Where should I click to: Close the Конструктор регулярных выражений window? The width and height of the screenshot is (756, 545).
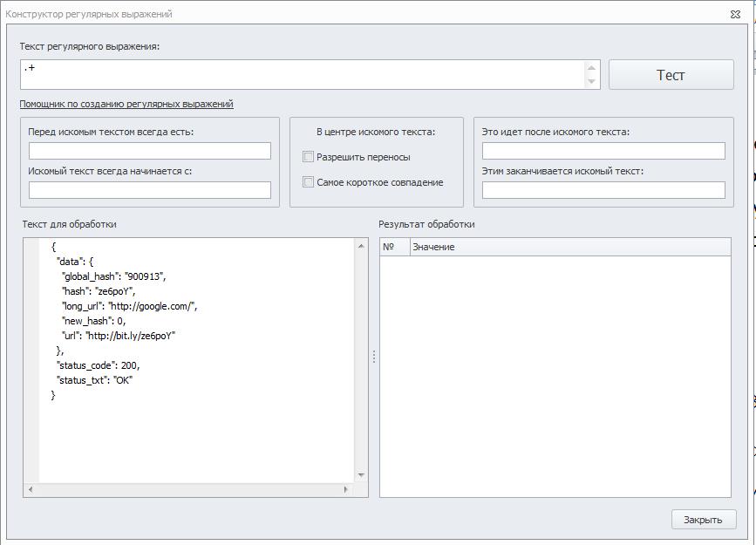coord(735,15)
